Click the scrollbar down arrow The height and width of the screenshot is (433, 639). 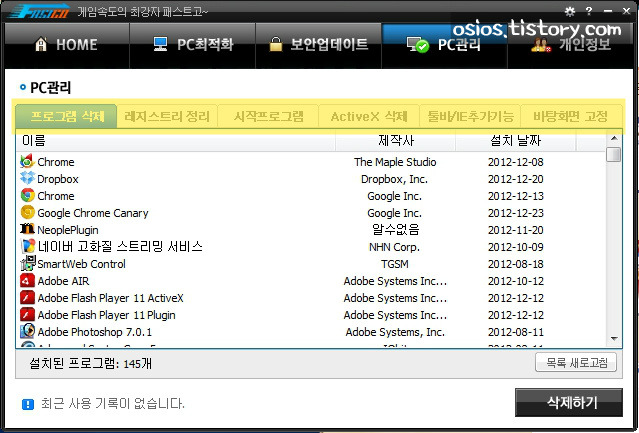coord(614,339)
